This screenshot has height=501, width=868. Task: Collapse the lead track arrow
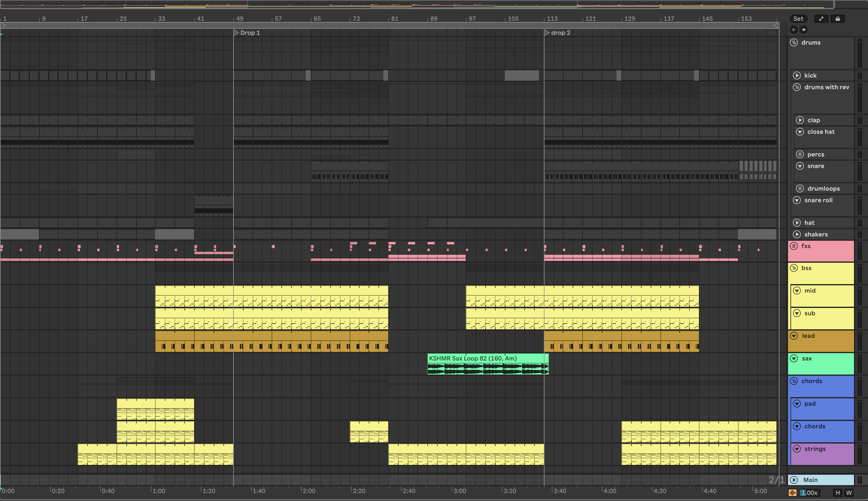(794, 336)
